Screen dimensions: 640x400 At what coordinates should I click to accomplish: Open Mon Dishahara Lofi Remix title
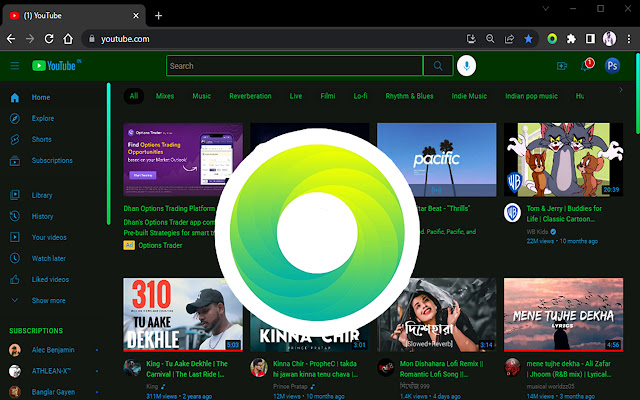[442, 369]
